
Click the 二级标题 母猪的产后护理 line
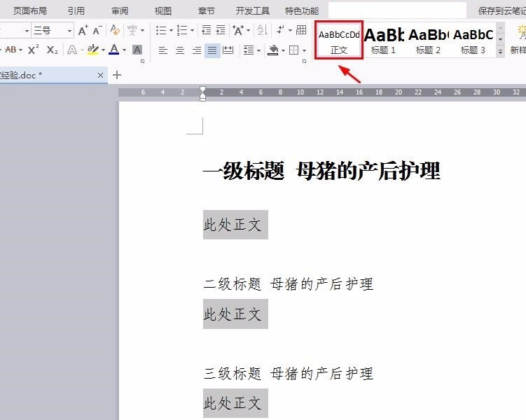click(x=288, y=284)
